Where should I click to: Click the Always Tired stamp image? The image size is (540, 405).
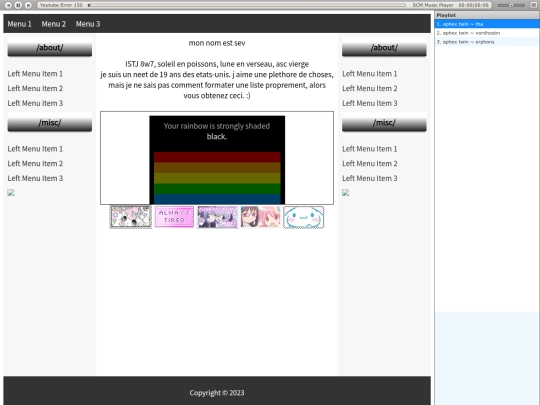[x=174, y=217]
